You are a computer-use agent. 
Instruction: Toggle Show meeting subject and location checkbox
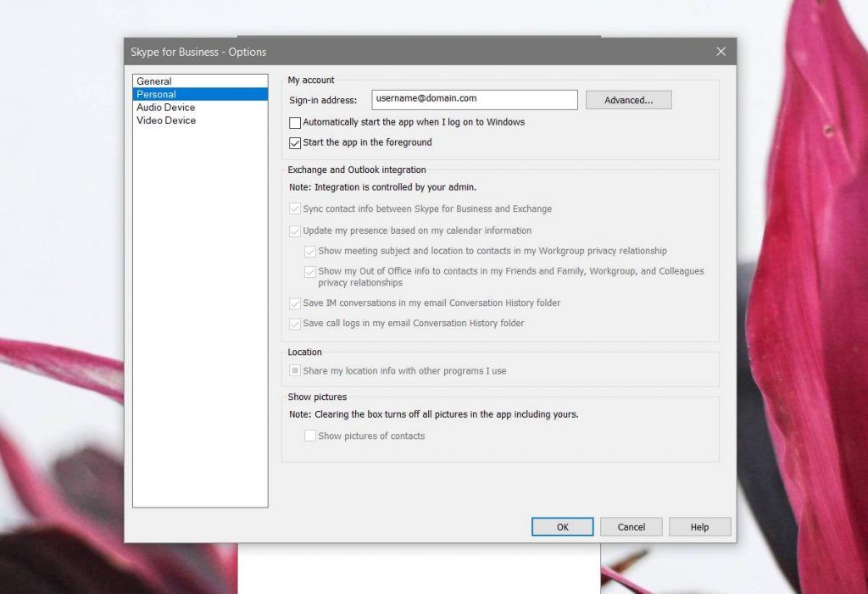pyautogui.click(x=310, y=252)
